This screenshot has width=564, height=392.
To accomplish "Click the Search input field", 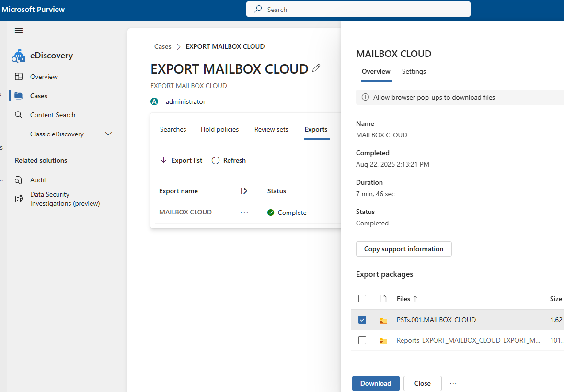I will [x=358, y=10].
